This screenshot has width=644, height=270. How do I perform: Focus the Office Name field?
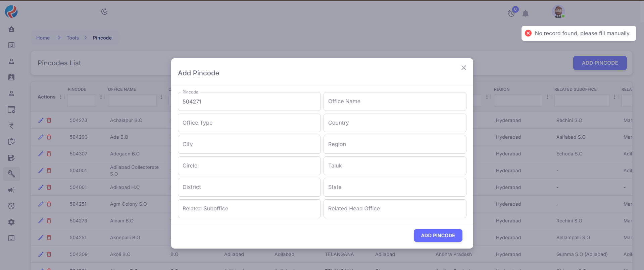pyautogui.click(x=395, y=102)
